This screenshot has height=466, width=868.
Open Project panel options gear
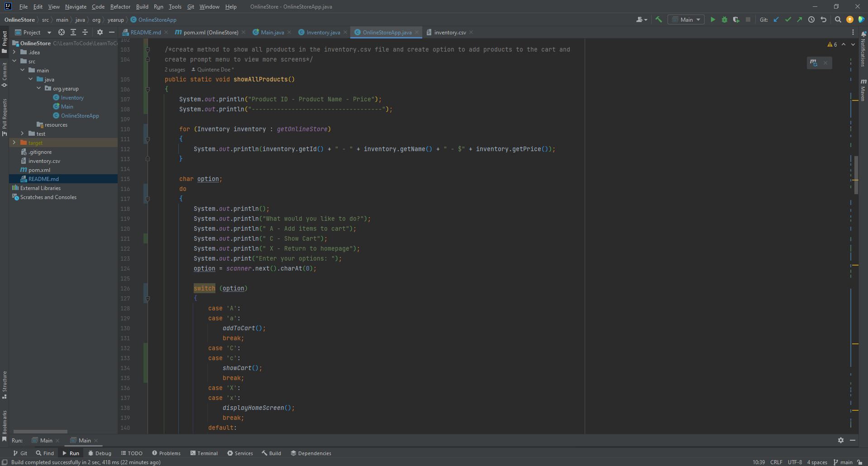point(100,32)
